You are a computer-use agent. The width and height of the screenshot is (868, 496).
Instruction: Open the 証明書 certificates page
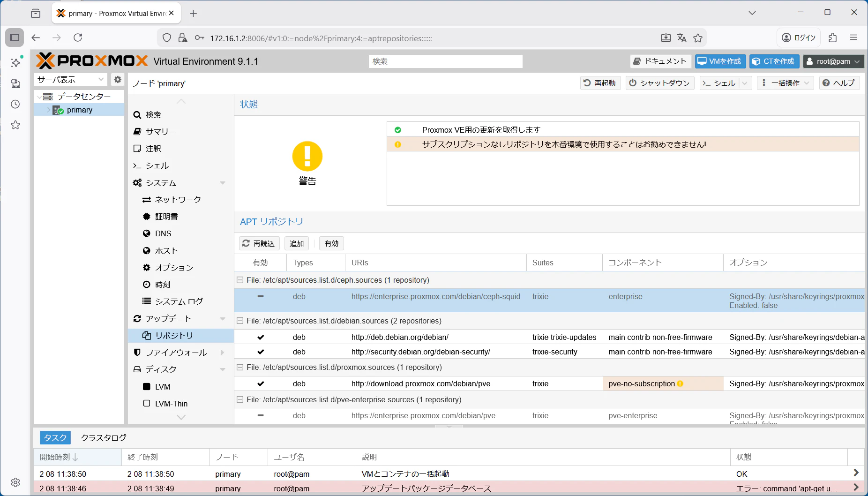tap(181, 217)
